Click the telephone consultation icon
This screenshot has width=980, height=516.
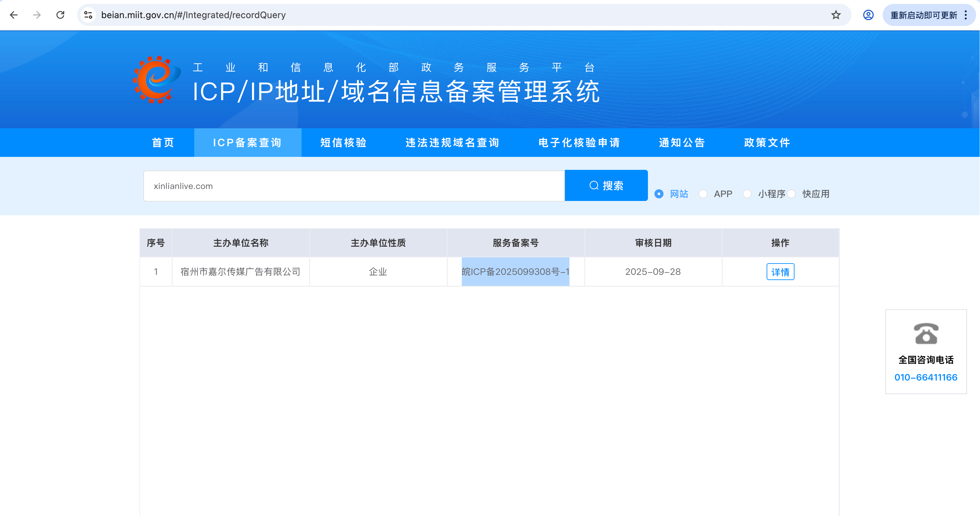coord(926,334)
